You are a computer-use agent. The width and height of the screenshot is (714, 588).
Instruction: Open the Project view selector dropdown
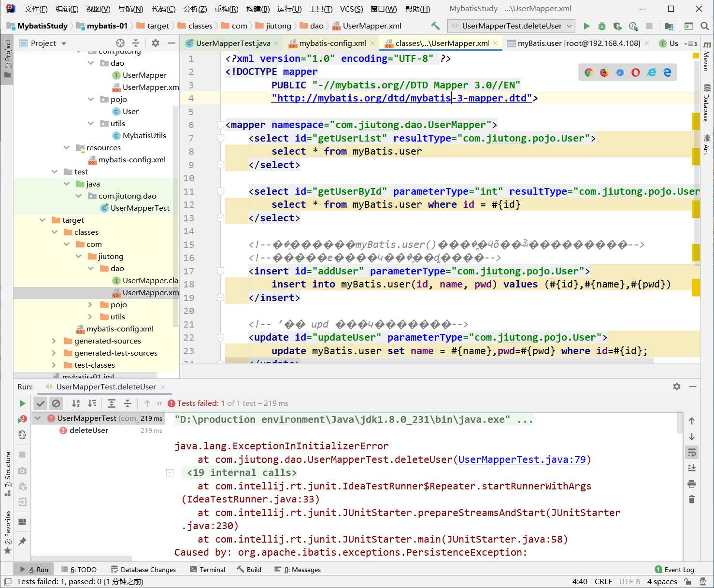point(43,43)
